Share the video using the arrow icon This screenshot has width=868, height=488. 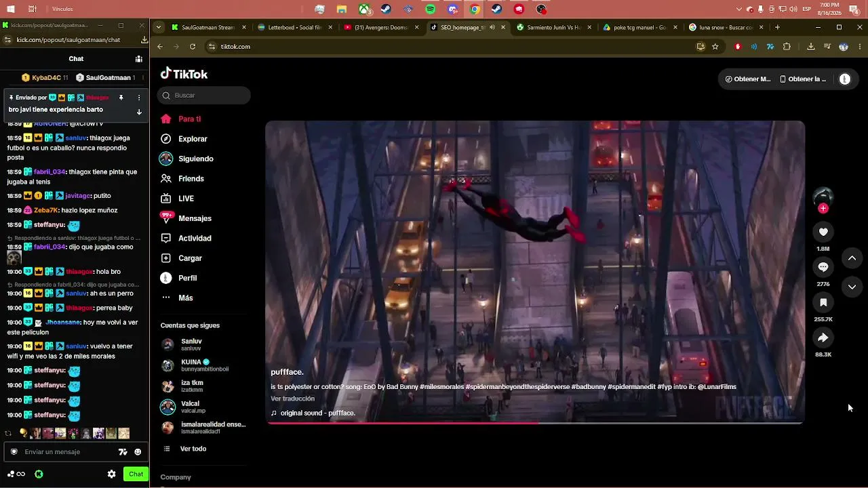[x=823, y=338]
